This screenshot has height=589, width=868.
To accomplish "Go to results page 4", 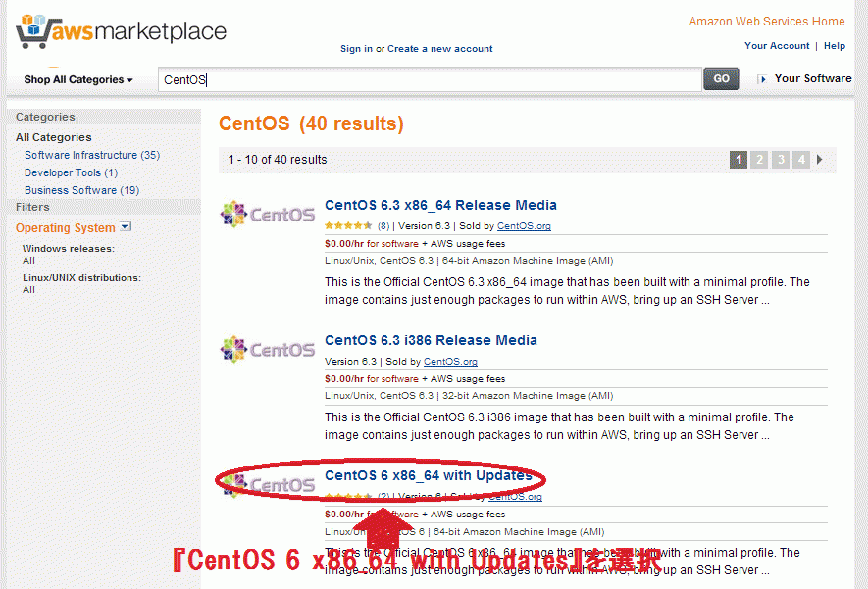I will click(801, 160).
